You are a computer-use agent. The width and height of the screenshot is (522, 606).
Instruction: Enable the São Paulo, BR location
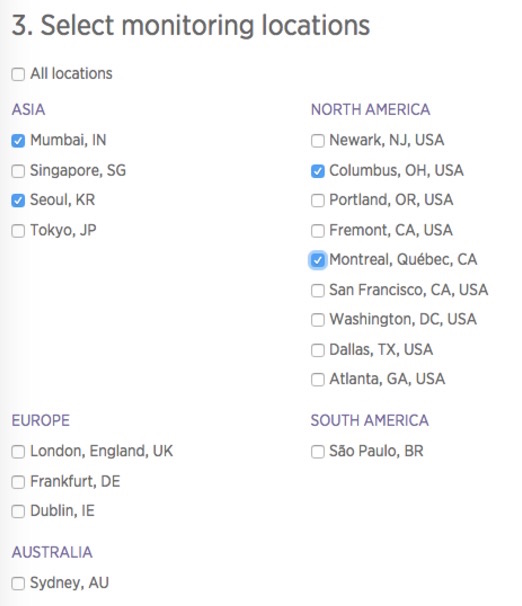click(318, 451)
